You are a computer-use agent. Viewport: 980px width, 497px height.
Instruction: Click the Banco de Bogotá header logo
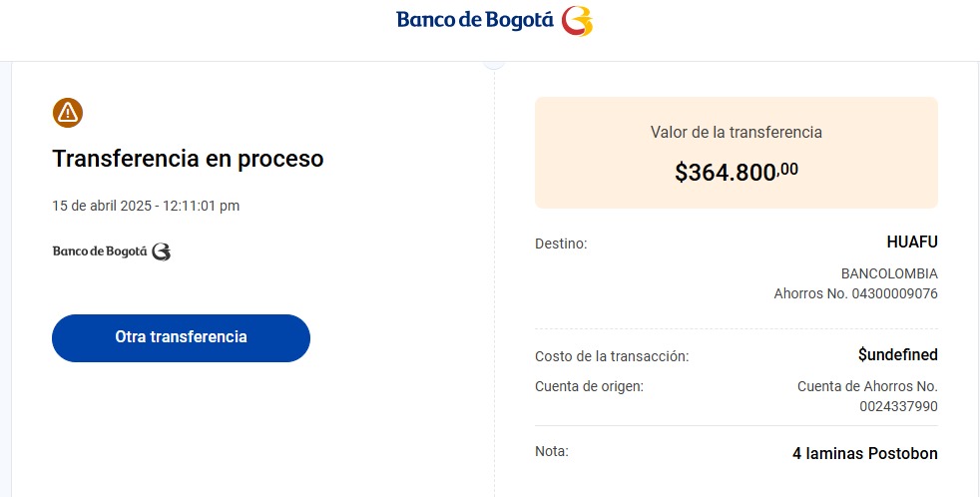[x=494, y=21]
